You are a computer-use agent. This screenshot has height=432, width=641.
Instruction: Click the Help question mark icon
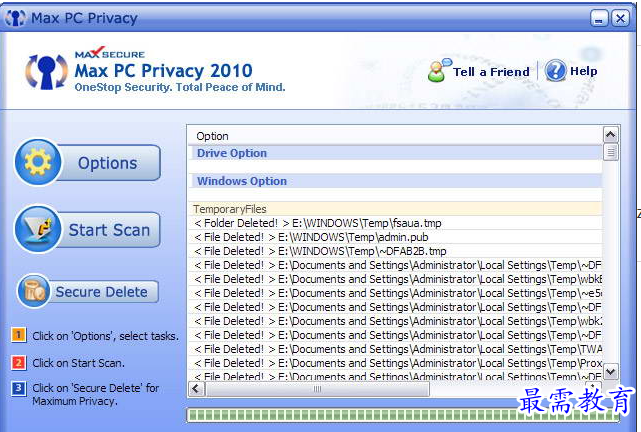tap(556, 70)
